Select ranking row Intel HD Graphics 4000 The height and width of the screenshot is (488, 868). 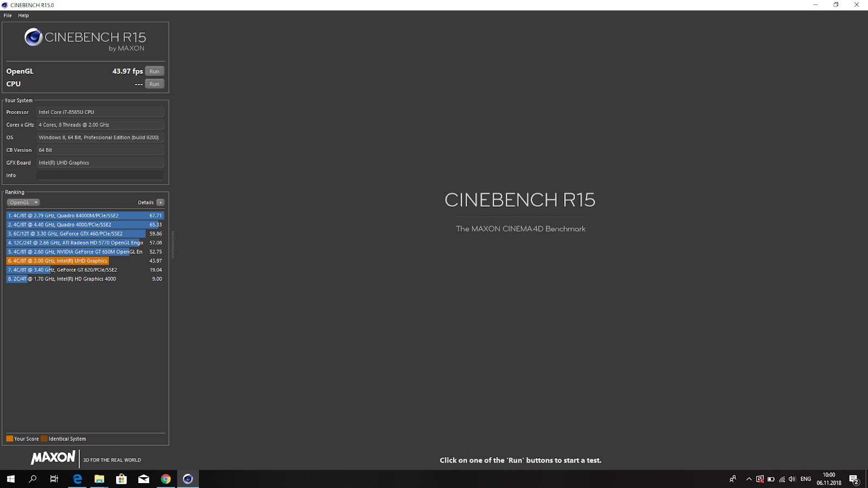[x=85, y=279]
